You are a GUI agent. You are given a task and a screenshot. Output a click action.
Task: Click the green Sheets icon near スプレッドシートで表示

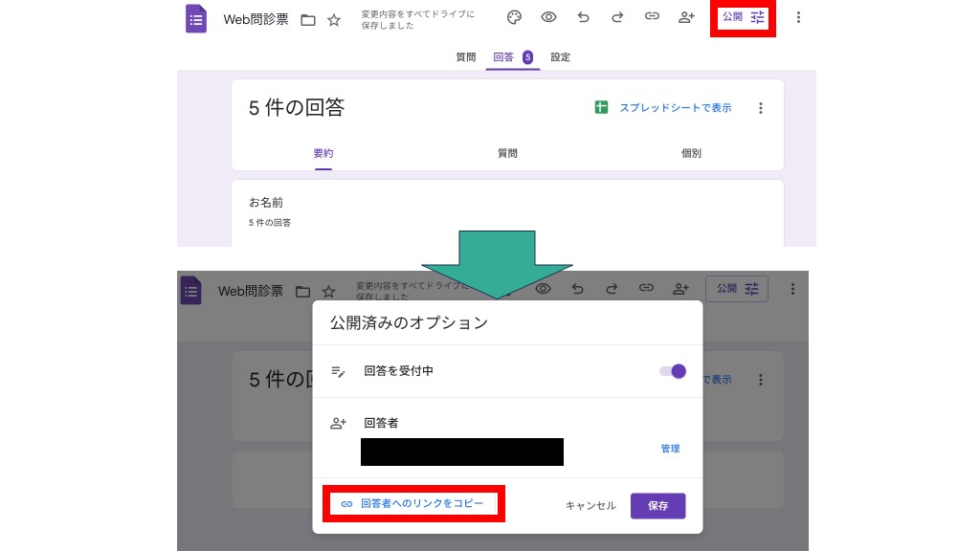pyautogui.click(x=601, y=107)
